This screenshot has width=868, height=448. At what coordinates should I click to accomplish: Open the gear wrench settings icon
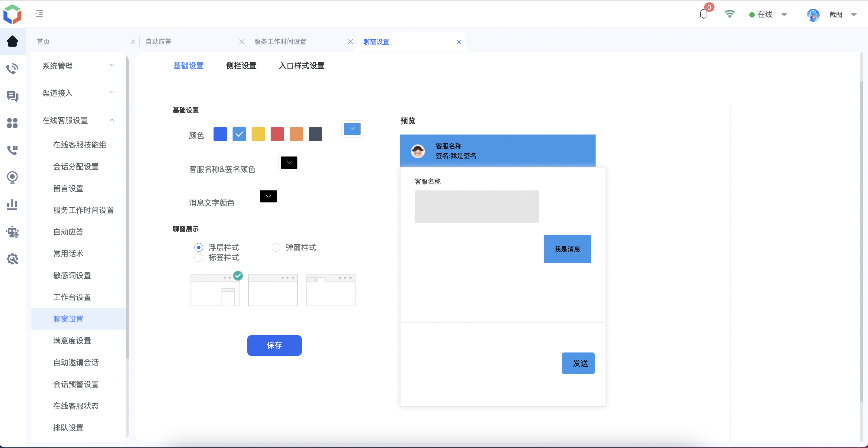click(x=12, y=259)
